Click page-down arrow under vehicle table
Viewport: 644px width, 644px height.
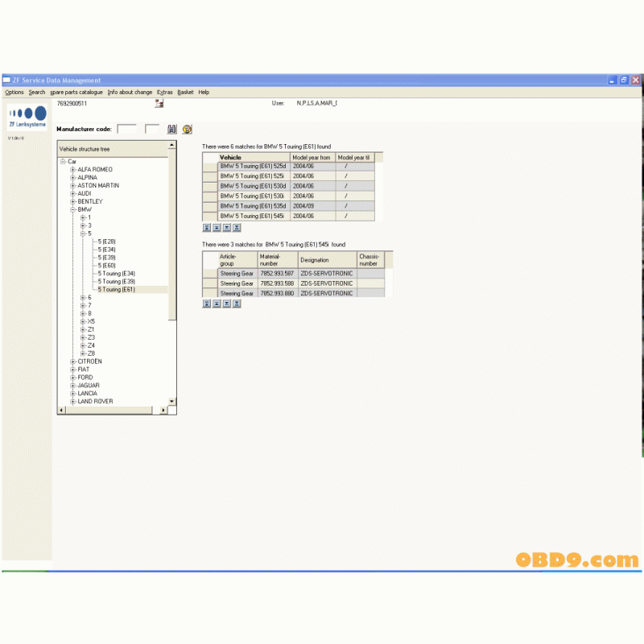[227, 228]
